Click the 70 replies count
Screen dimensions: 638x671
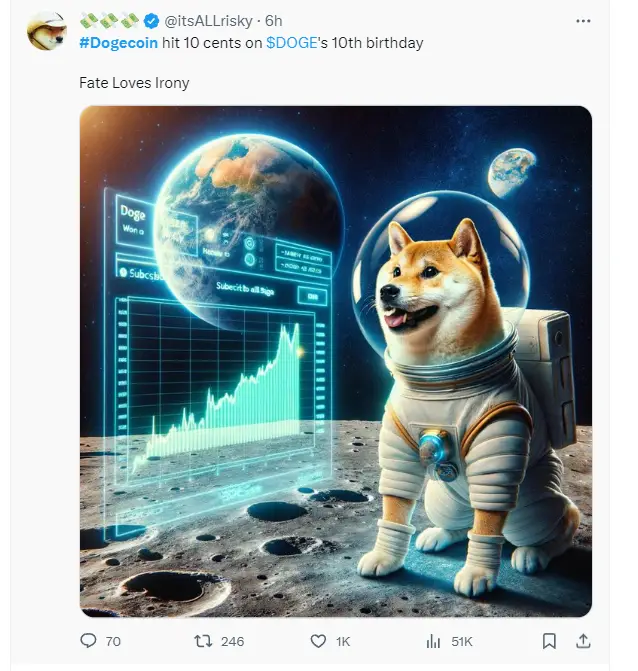113,641
